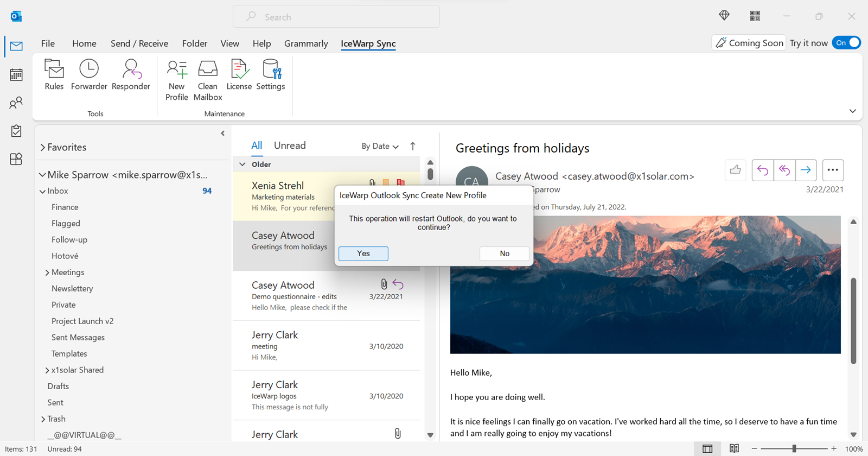Click zoom out minus button
This screenshot has height=456, width=868.
754,449
